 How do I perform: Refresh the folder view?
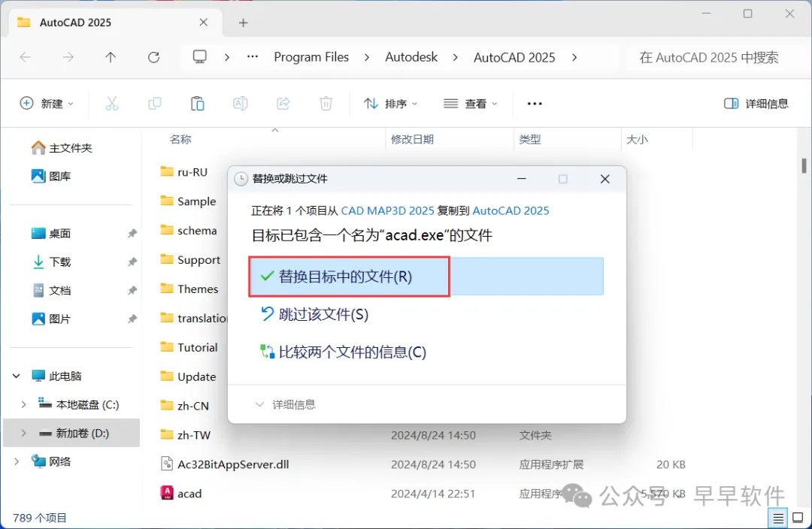[154, 57]
